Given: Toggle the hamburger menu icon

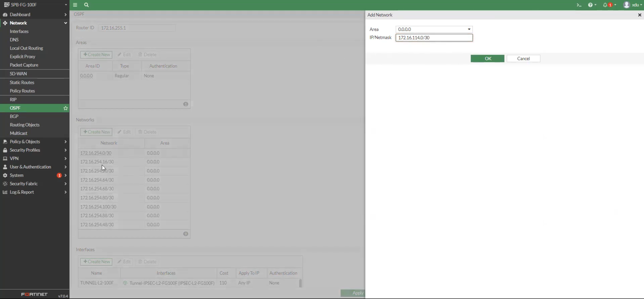Looking at the screenshot, I should point(75,5).
